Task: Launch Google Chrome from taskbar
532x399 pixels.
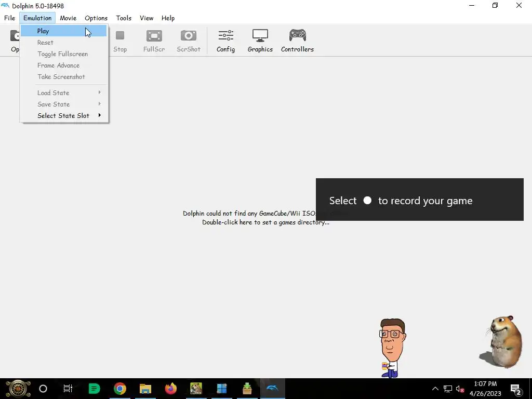Action: (x=120, y=389)
